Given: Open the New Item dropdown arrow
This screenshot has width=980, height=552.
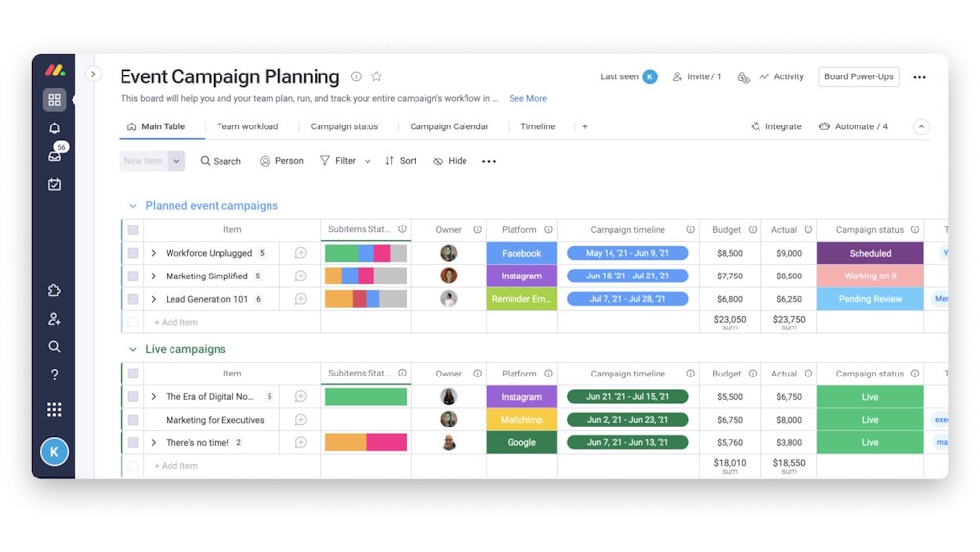Looking at the screenshot, I should click(x=176, y=161).
